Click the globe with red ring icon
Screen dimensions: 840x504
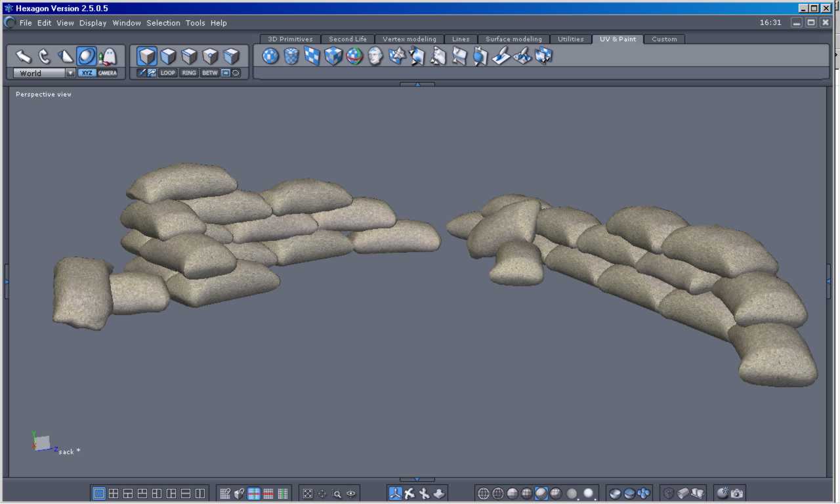point(354,56)
